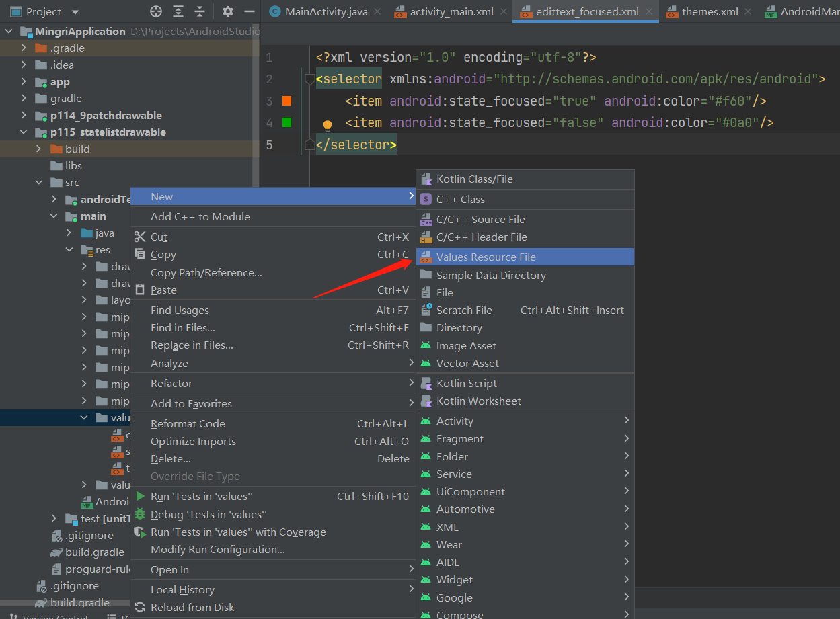Click the Collapse All icon in Project toolbar
The width and height of the screenshot is (840, 619).
click(x=200, y=11)
